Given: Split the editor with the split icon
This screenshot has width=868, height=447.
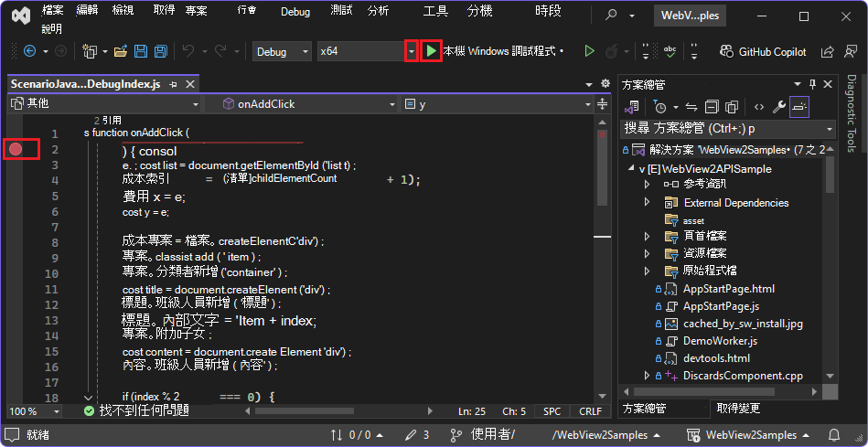Looking at the screenshot, I should pos(602,103).
